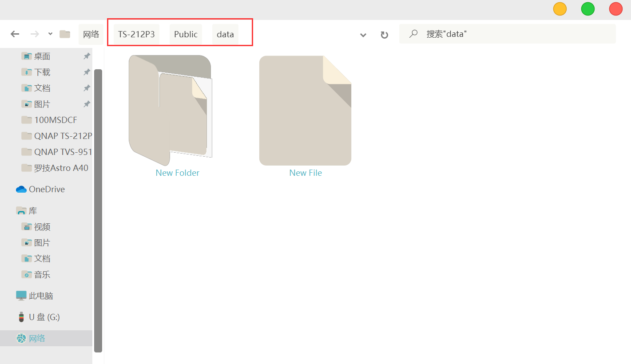Focus the 搜索"data" search field
Viewport: 631px width, 364px height.
(507, 34)
